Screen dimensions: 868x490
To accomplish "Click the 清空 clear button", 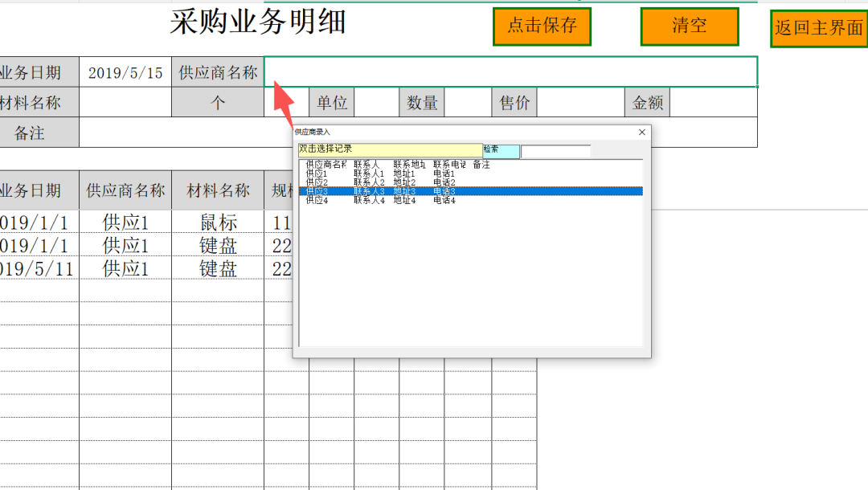I will pyautogui.click(x=689, y=26).
